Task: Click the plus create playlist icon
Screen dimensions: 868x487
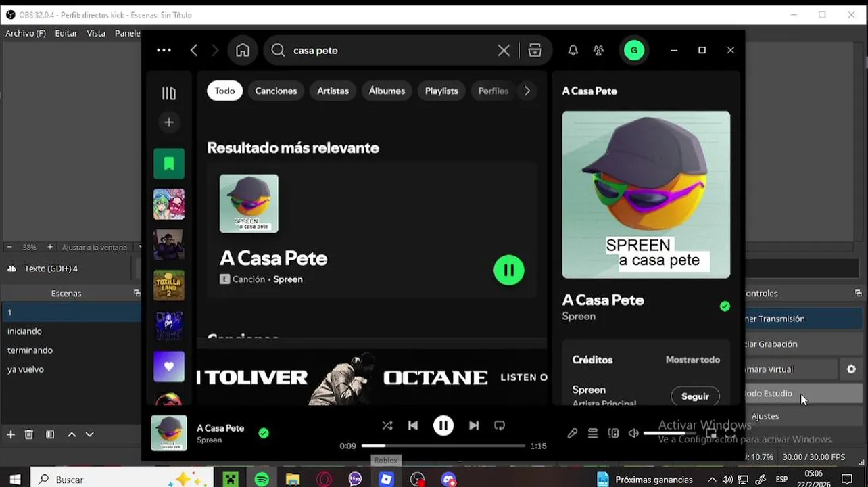Action: 169,122
